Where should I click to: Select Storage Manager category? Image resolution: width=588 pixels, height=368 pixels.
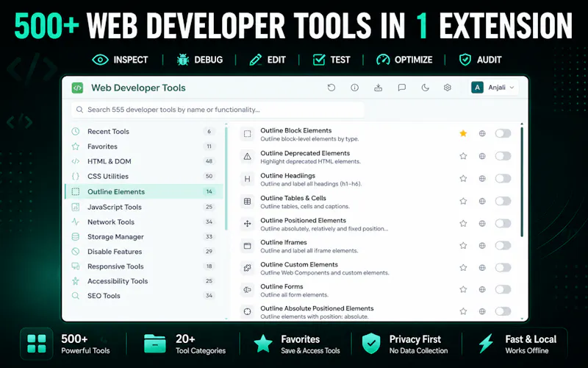pos(144,236)
